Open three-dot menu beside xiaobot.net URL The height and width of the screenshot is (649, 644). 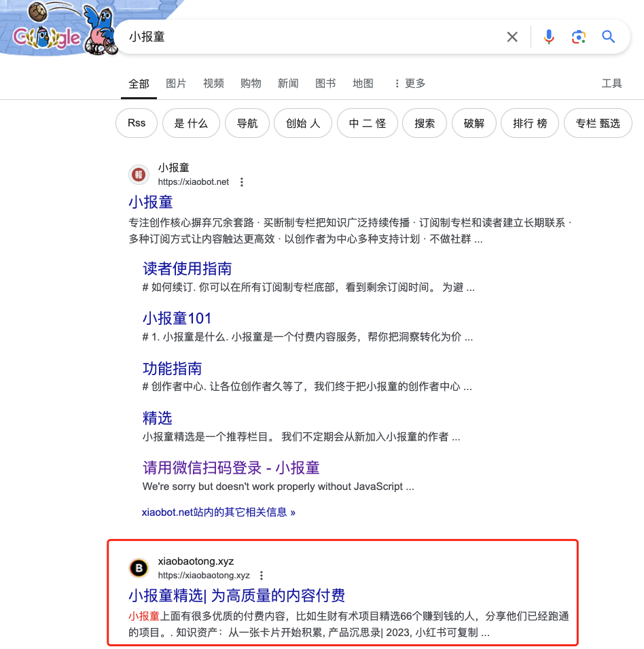pyautogui.click(x=242, y=181)
